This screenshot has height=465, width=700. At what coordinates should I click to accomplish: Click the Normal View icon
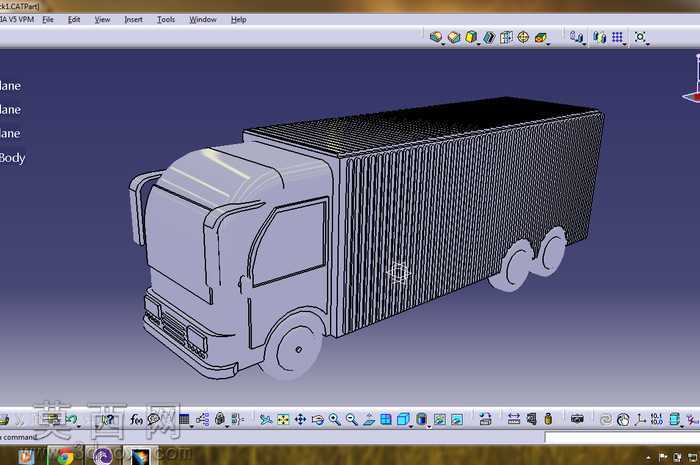click(x=369, y=419)
